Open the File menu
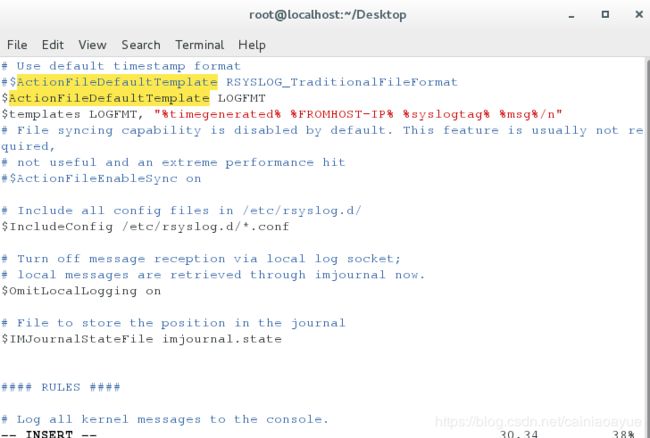The image size is (650, 438). [17, 45]
